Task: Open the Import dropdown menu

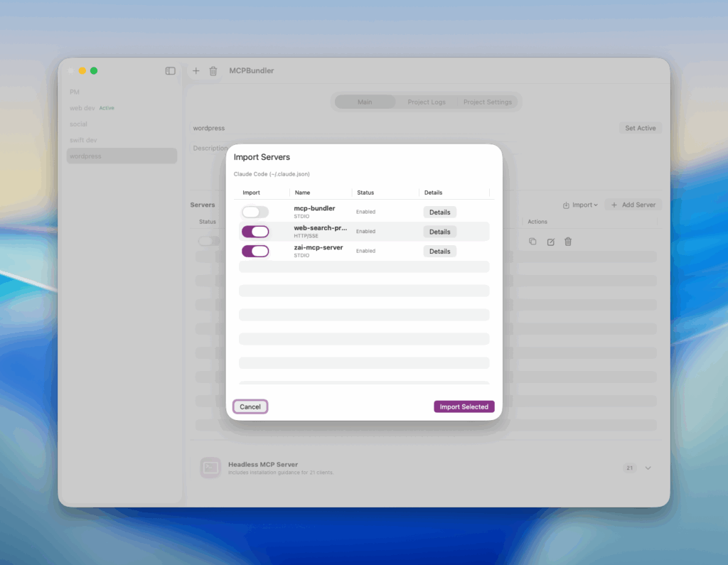Action: coord(580,205)
